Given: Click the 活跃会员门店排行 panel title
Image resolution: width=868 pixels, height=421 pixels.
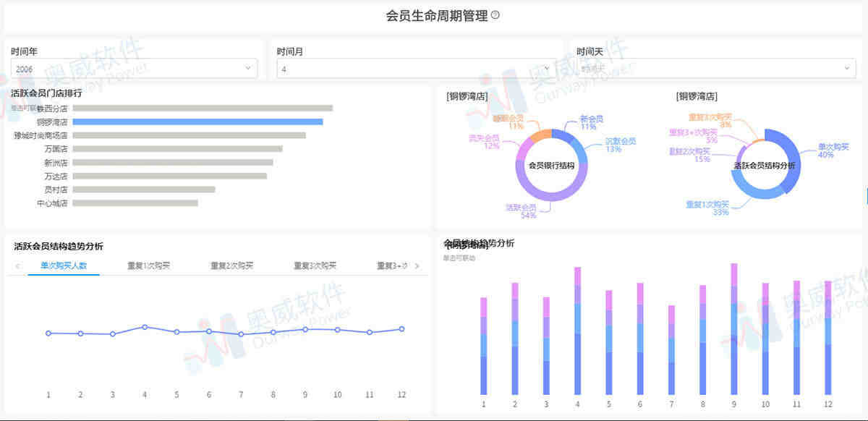Looking at the screenshot, I should pyautogui.click(x=46, y=93).
